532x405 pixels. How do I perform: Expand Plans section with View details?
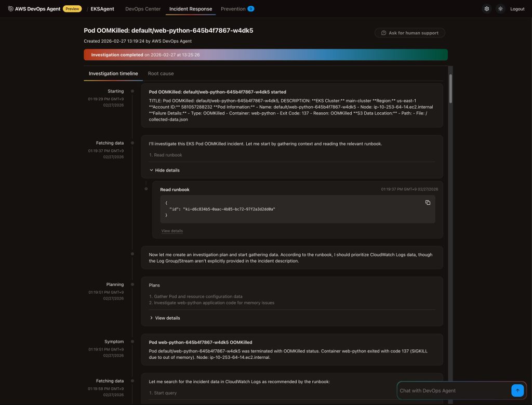pyautogui.click(x=164, y=318)
